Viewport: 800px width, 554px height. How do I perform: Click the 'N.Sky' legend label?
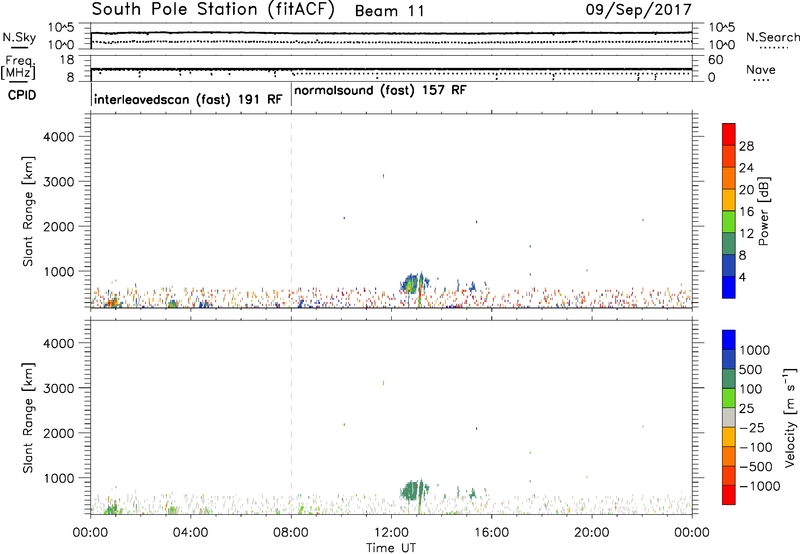click(19, 37)
